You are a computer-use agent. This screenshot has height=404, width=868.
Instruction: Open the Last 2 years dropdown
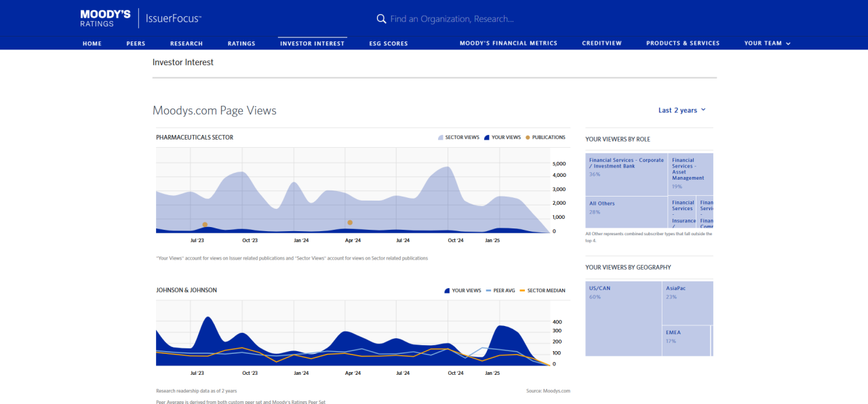point(682,110)
